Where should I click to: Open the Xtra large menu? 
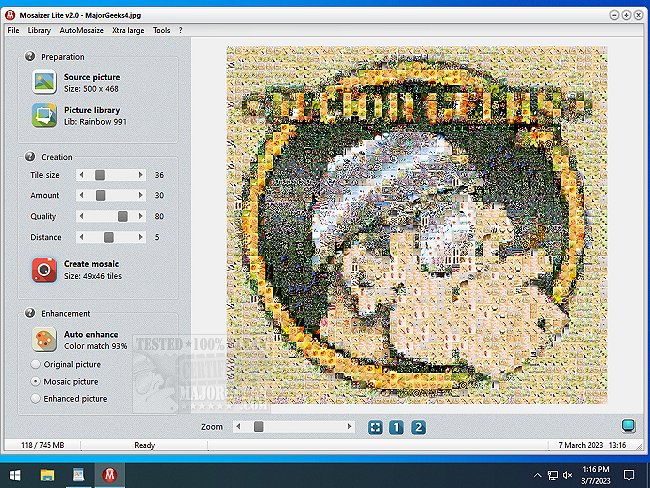coord(128,30)
